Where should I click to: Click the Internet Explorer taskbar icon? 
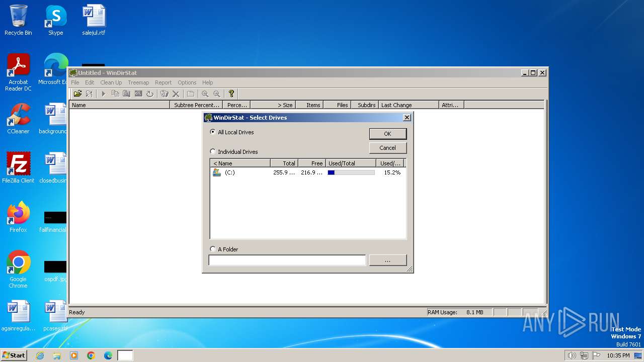tap(40, 355)
